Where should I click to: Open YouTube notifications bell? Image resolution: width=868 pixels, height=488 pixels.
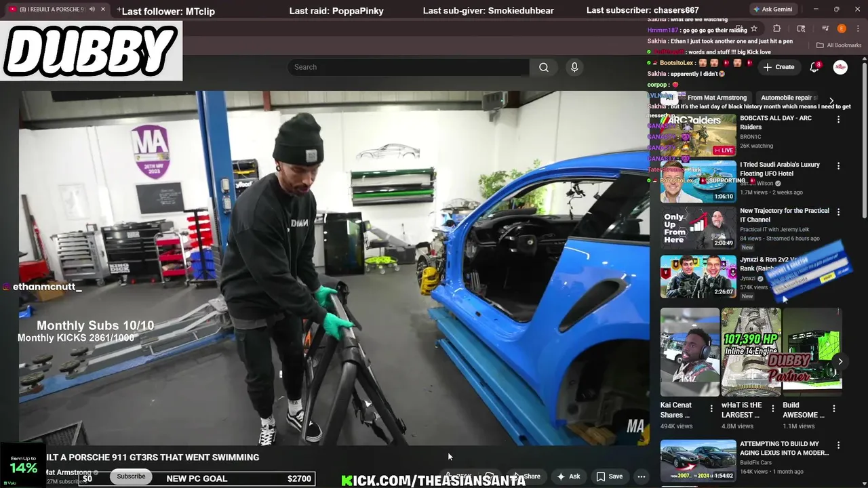pyautogui.click(x=814, y=67)
